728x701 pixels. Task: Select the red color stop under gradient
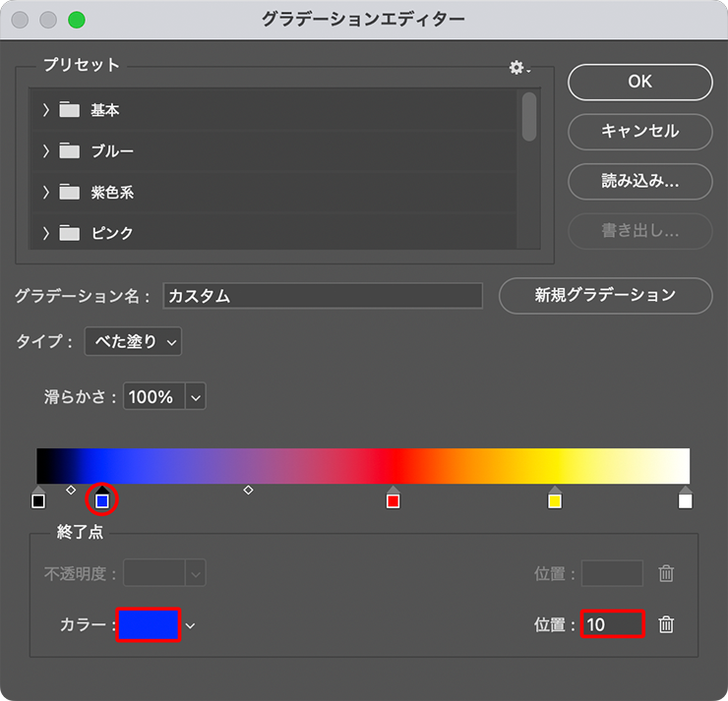click(x=394, y=500)
